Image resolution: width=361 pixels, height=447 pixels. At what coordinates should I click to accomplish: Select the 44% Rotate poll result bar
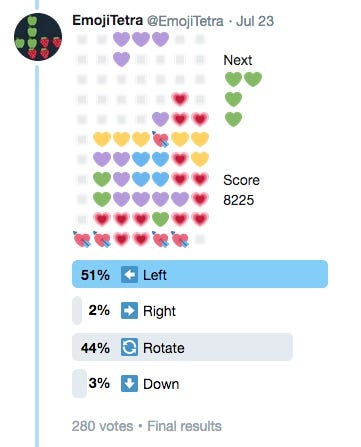coord(182,347)
